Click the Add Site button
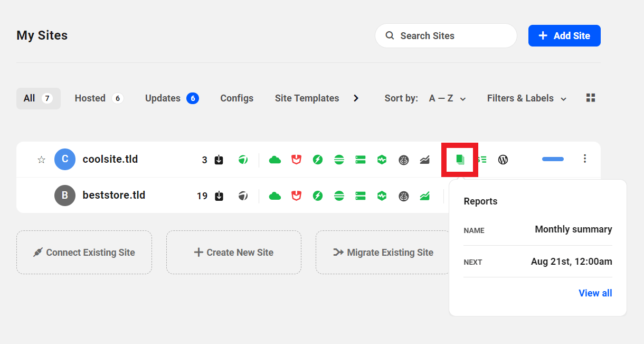Image resolution: width=644 pixels, height=344 pixels. coord(564,35)
